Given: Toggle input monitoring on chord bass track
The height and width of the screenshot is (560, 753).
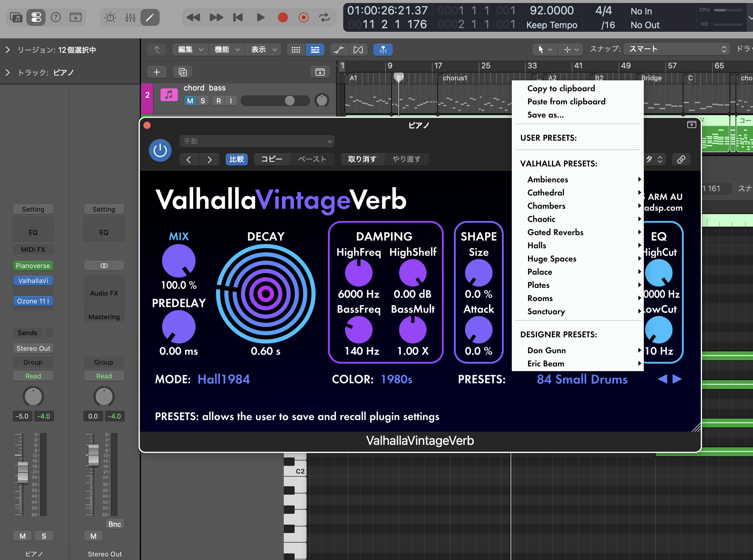Looking at the screenshot, I should [231, 101].
